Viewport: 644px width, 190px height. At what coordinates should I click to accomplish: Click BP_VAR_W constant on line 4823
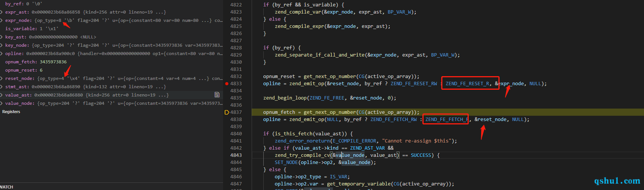coord(399,12)
